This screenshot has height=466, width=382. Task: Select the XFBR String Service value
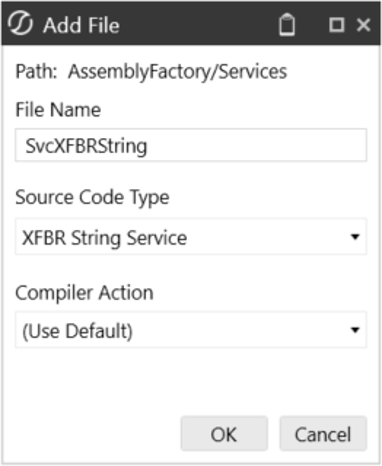click(x=104, y=238)
